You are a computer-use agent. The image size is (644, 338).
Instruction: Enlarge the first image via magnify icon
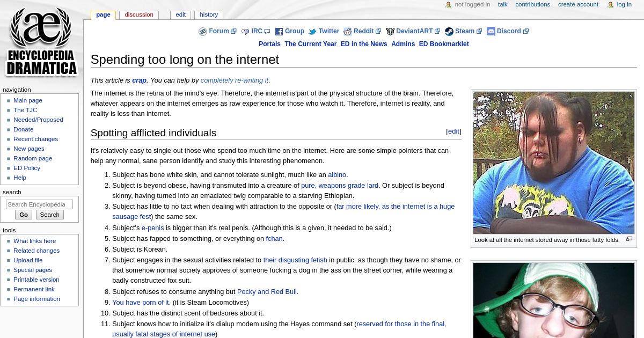pos(629,239)
